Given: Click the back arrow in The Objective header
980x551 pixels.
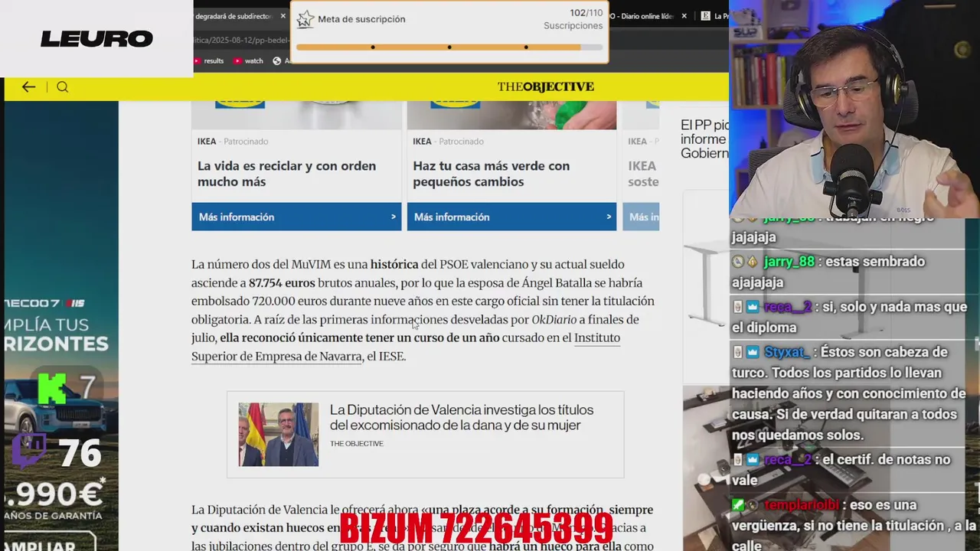Looking at the screenshot, I should [x=28, y=86].
